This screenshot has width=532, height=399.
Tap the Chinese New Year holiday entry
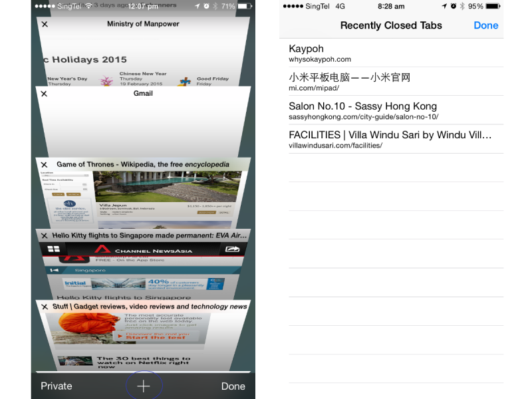(143, 78)
